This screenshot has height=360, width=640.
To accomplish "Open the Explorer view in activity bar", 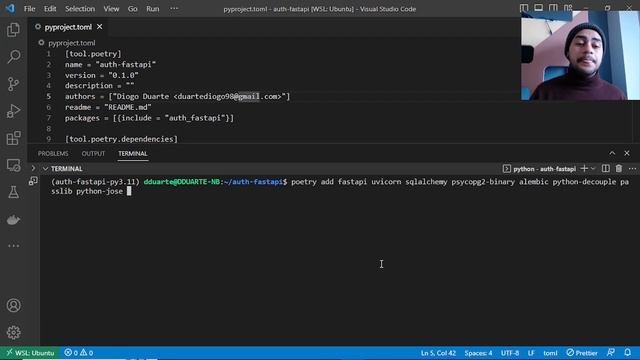I will (x=13, y=30).
